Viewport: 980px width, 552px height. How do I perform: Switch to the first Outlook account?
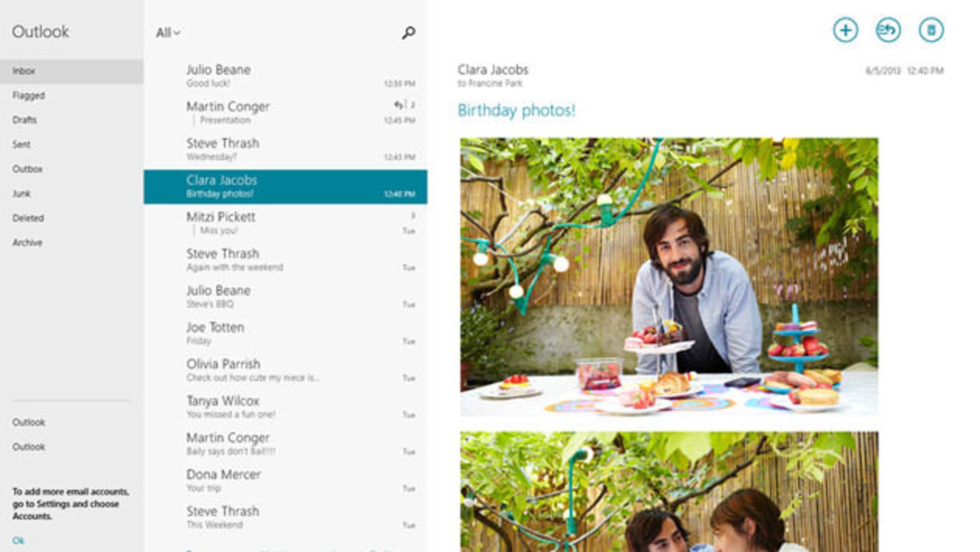pyautogui.click(x=29, y=422)
